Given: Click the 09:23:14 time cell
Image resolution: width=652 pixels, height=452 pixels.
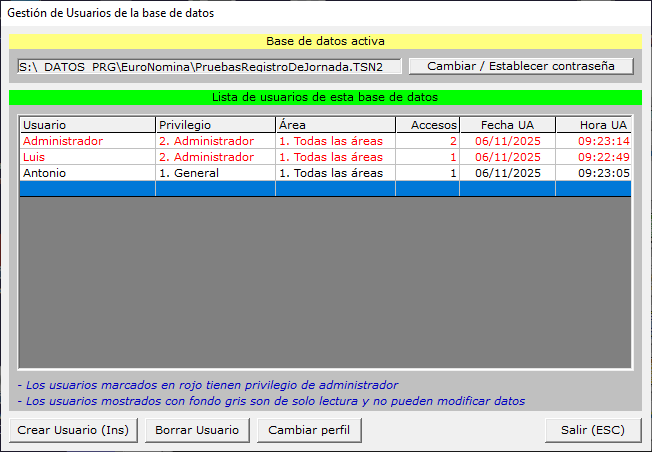Looking at the screenshot, I should (x=594, y=141).
